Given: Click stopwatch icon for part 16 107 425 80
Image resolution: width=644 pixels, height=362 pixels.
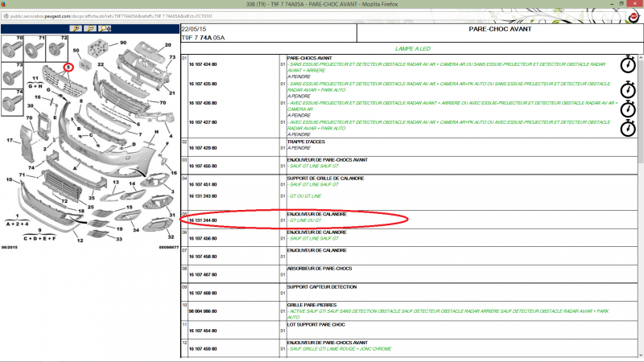Looking at the screenshot, I should coord(628,87).
